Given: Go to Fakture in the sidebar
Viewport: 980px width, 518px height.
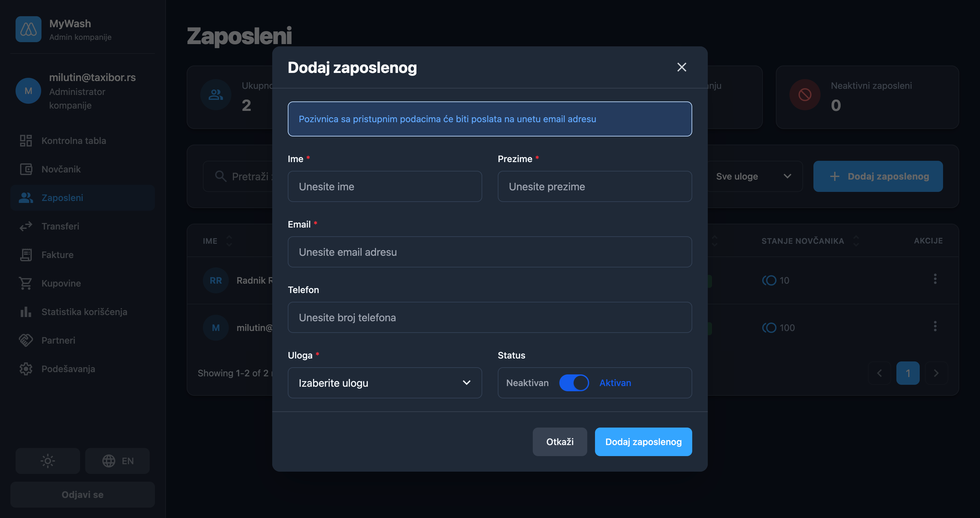Looking at the screenshot, I should click(57, 255).
